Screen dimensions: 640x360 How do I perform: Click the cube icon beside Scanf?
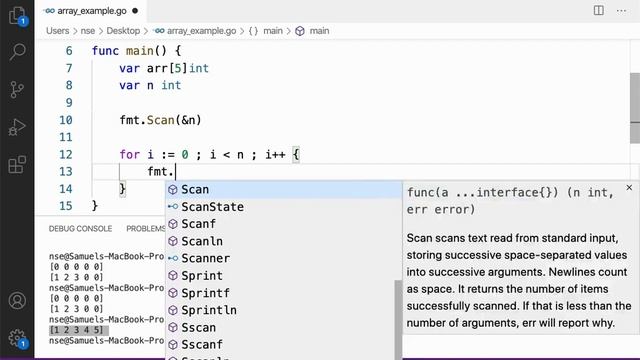click(173, 224)
